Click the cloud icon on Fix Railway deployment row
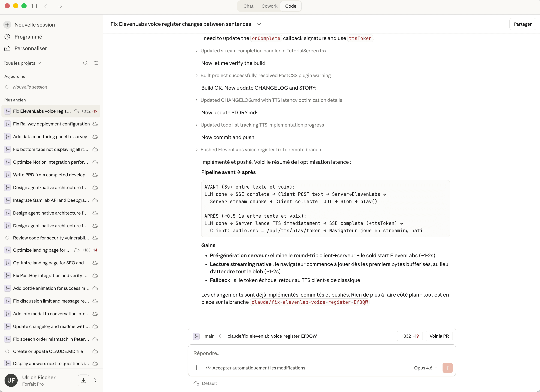The height and width of the screenshot is (392, 540). coord(95,124)
